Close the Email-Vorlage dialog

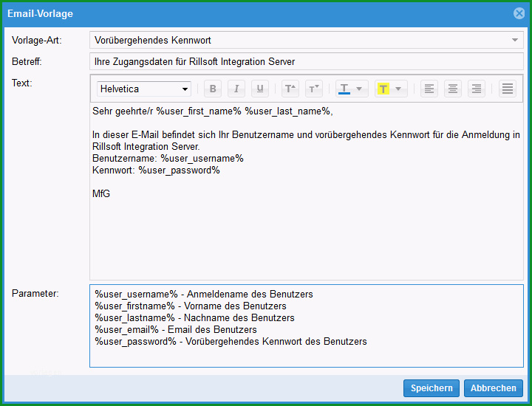[x=519, y=13]
